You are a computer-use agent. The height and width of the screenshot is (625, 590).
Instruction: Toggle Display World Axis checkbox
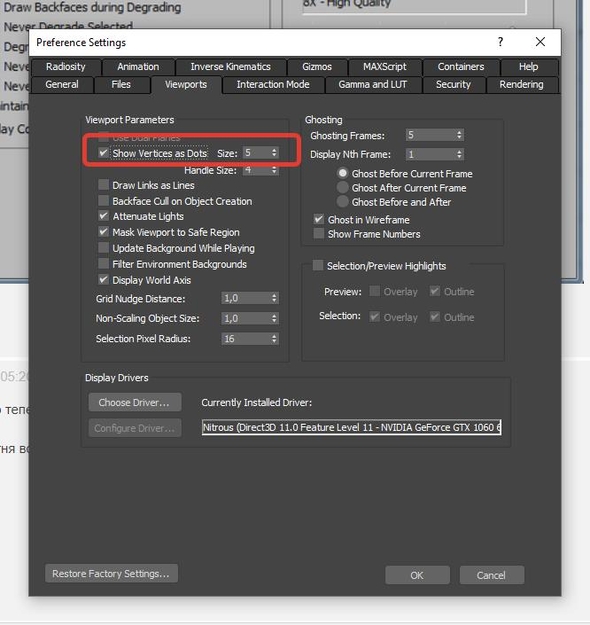pos(103,279)
